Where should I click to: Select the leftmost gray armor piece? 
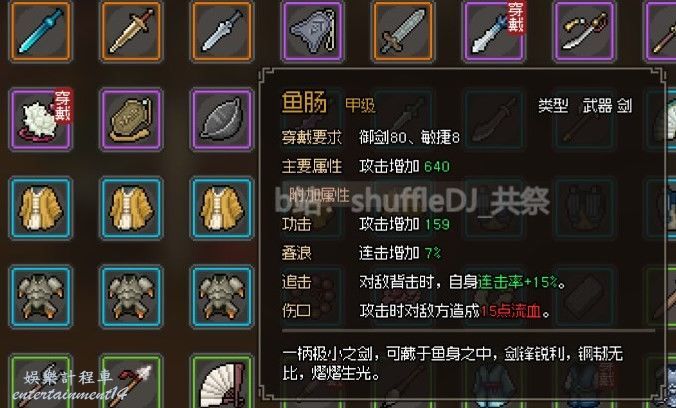[41, 297]
